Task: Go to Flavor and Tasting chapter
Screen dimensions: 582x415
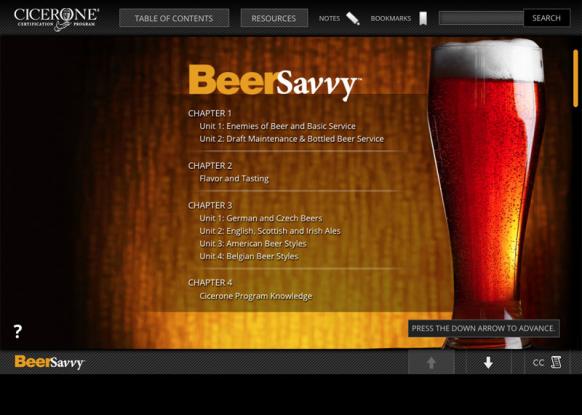Action: [x=234, y=179]
